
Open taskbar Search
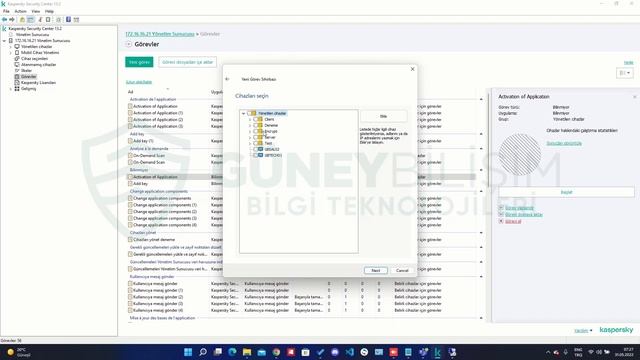coord(203,352)
